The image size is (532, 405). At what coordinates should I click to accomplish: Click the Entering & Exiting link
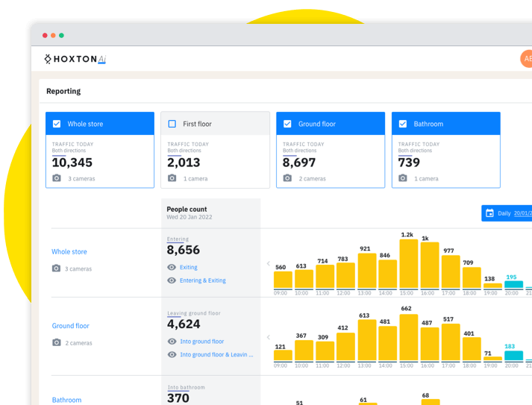(x=203, y=280)
